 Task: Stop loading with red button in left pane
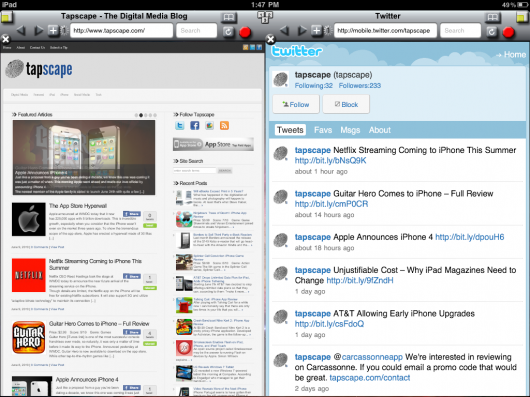tap(245, 32)
